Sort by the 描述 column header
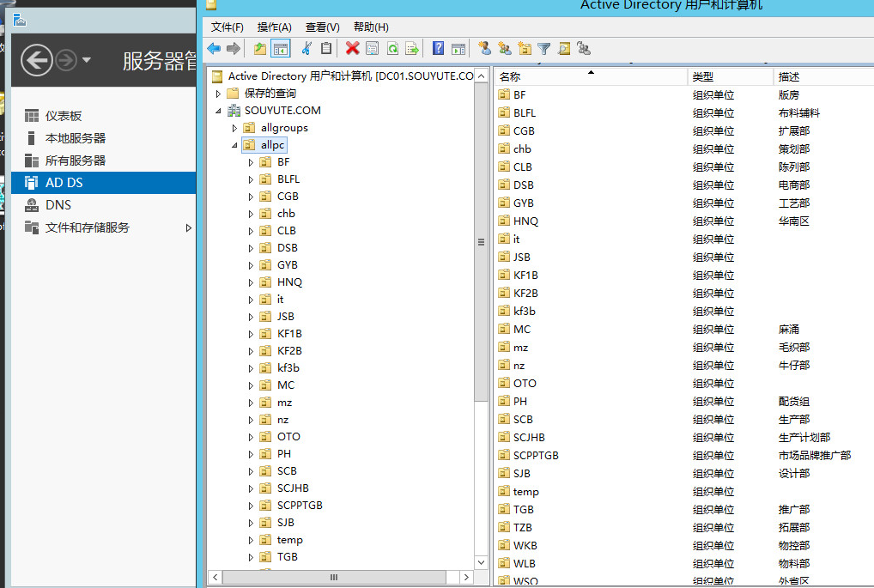This screenshot has width=874, height=588. (824, 77)
